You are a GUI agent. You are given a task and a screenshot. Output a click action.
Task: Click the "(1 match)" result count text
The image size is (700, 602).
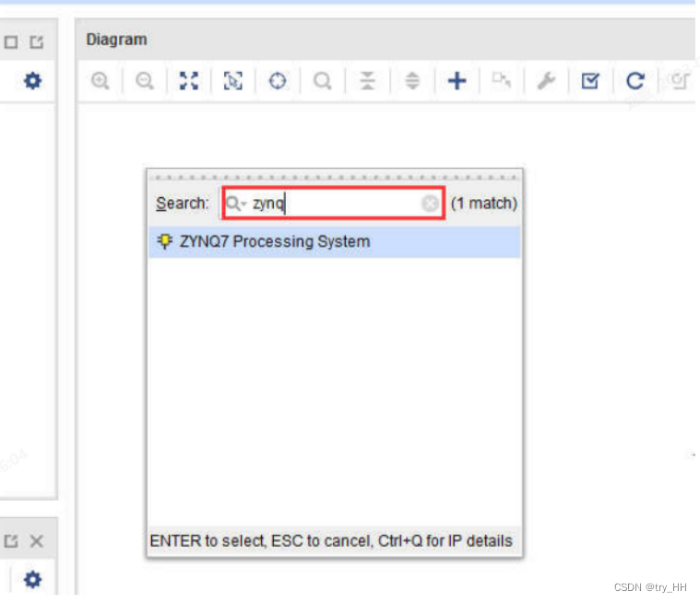pos(484,204)
